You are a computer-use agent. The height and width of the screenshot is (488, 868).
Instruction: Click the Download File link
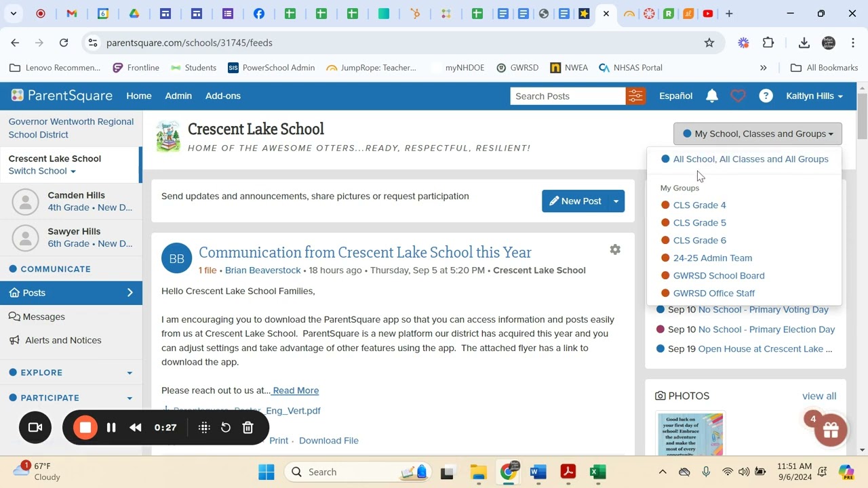coord(329,441)
